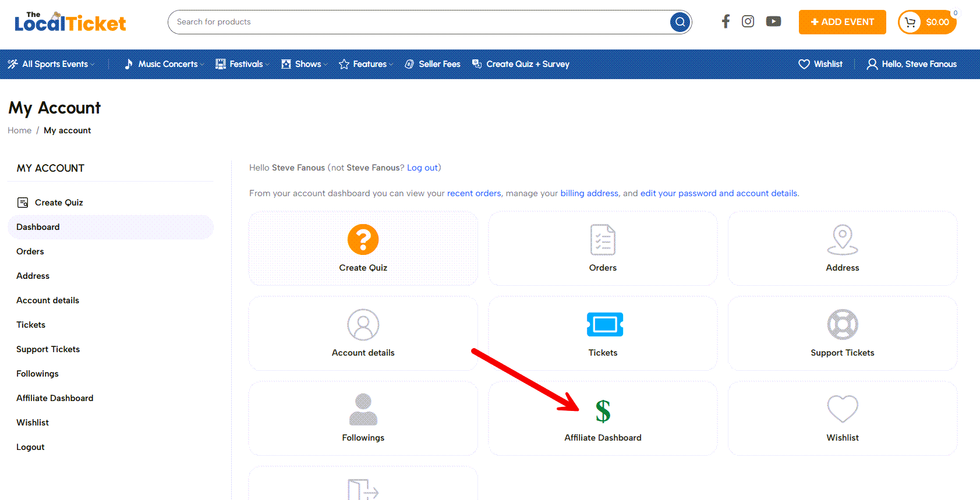Click the $0.00 cart total
This screenshot has height=500, width=980.
pyautogui.click(x=937, y=22)
